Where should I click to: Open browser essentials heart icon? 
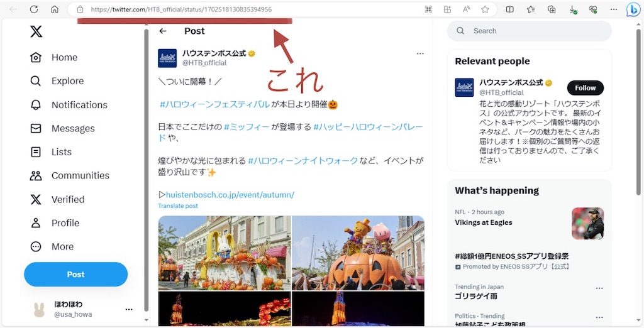(593, 9)
